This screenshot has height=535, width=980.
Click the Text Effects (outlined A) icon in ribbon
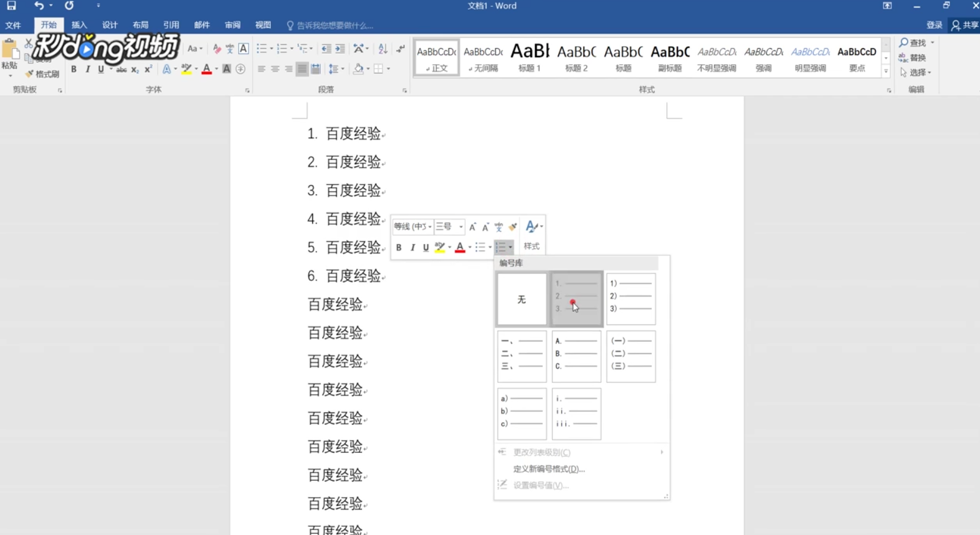(x=166, y=69)
